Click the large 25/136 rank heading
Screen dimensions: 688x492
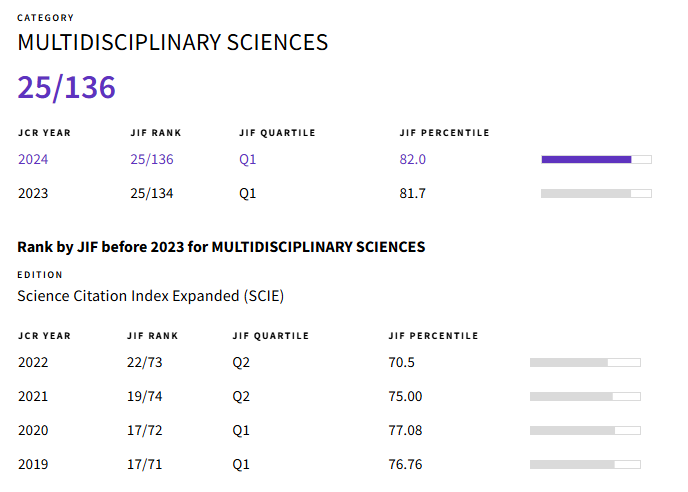pyautogui.click(x=67, y=88)
